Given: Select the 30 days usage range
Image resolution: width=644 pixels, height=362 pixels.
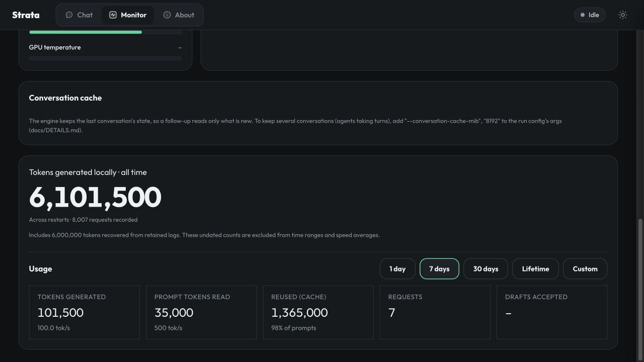Looking at the screenshot, I should click(486, 269).
